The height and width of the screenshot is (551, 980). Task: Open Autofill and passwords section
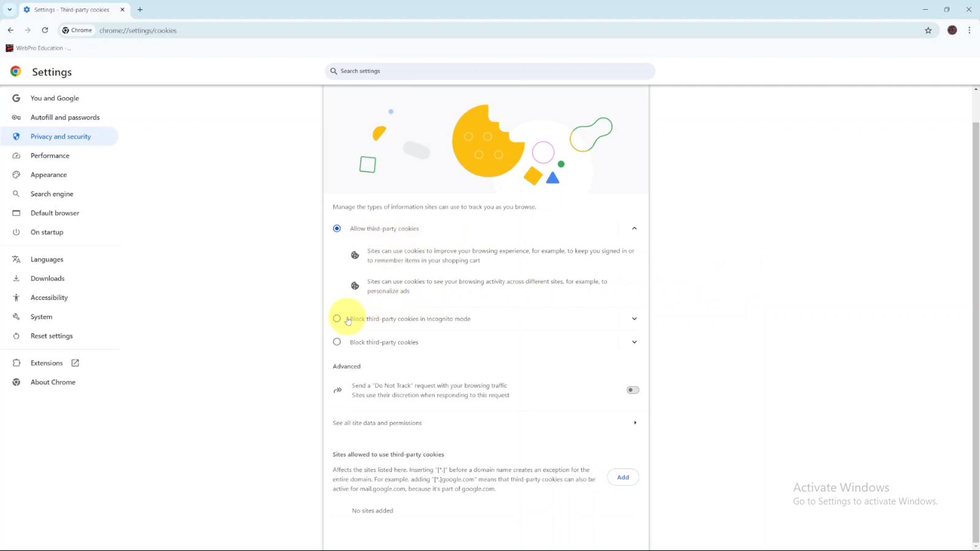65,118
